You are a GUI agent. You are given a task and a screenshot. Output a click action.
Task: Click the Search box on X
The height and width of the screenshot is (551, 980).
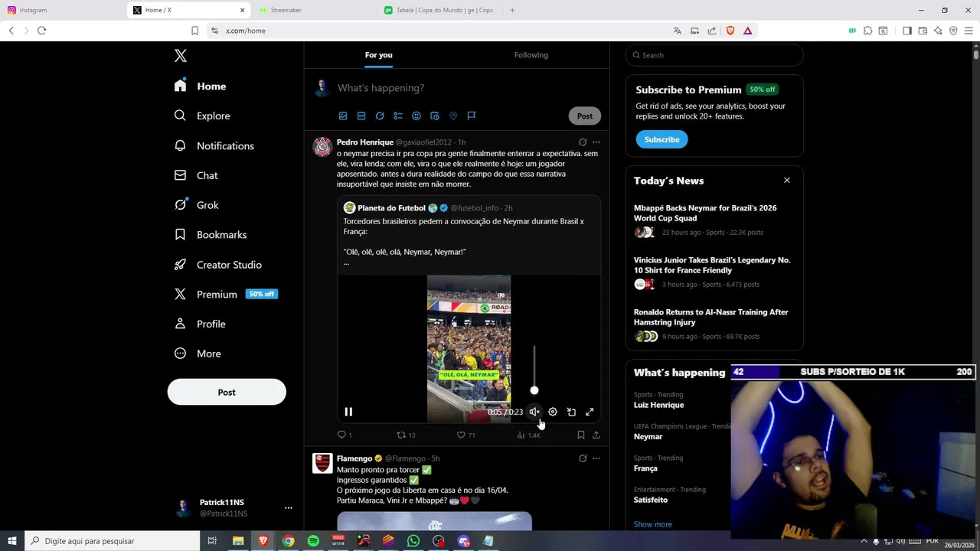tap(714, 55)
